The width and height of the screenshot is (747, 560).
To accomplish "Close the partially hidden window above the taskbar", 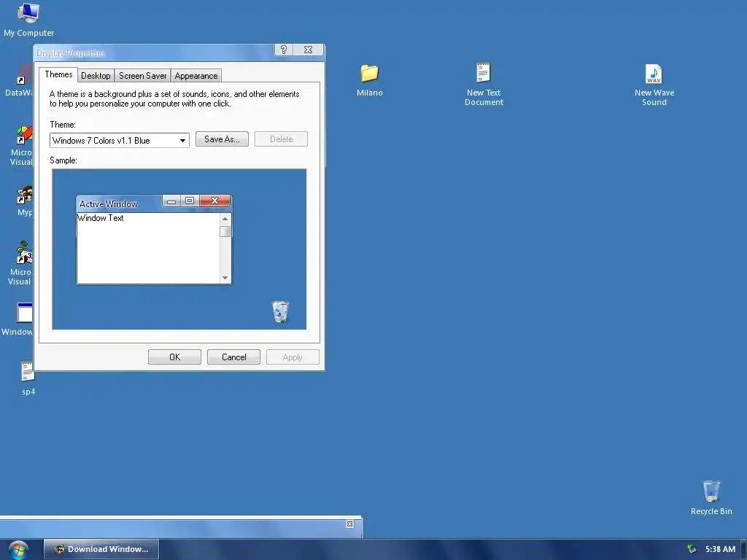I will pos(349,524).
